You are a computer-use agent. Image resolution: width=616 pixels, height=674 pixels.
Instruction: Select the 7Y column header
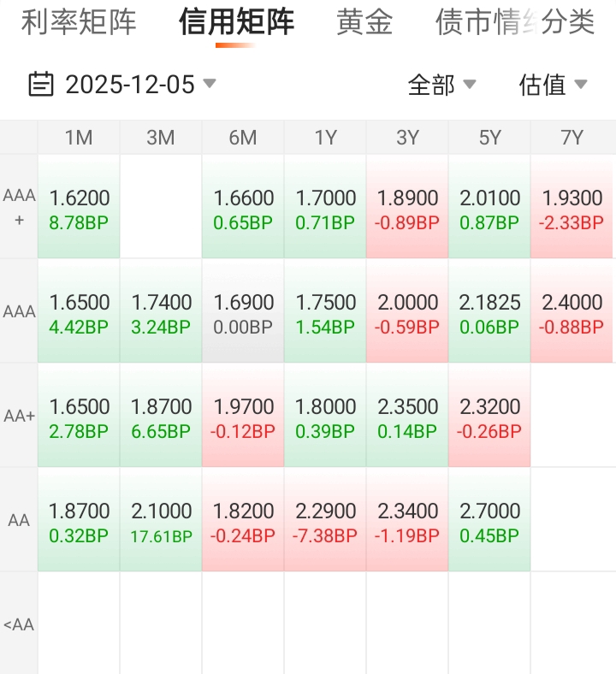(572, 138)
